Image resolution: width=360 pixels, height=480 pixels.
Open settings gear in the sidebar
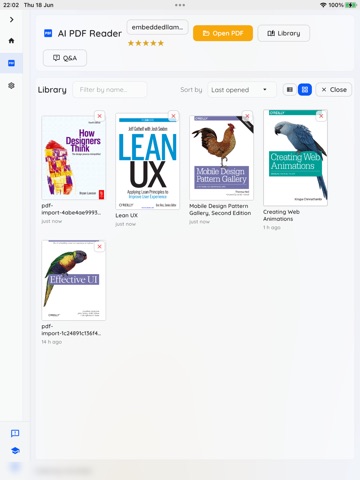click(x=11, y=86)
